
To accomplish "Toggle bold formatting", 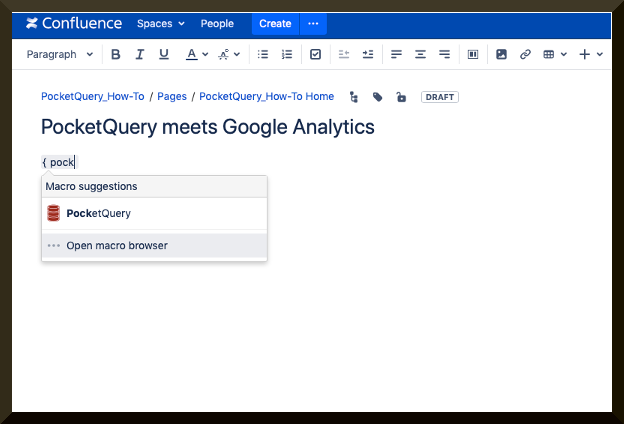I will pos(115,54).
